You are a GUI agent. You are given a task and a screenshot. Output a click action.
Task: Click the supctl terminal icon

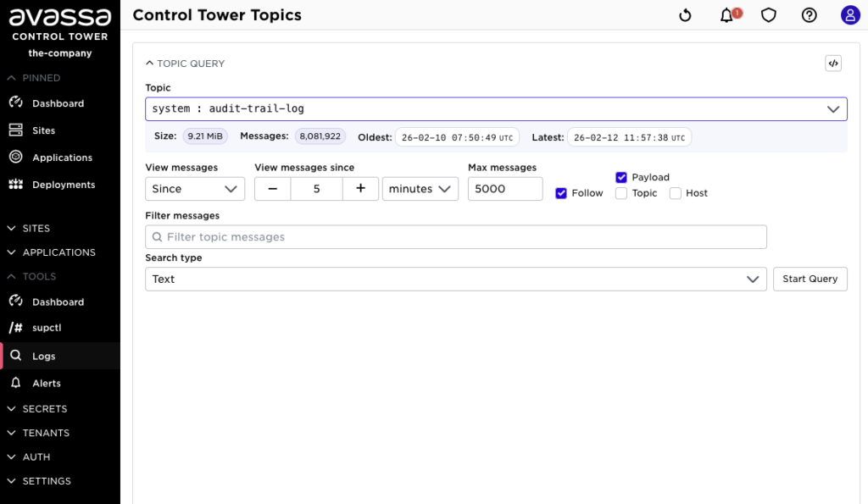coord(16,328)
